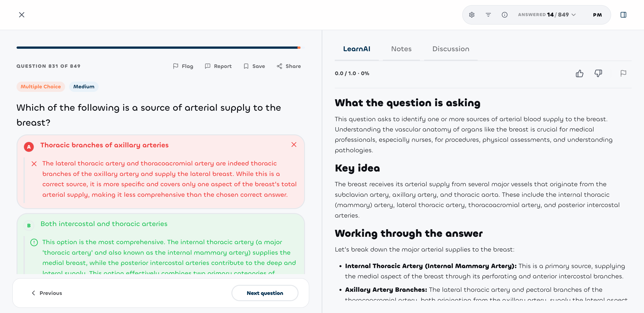Report this question

[218, 66]
